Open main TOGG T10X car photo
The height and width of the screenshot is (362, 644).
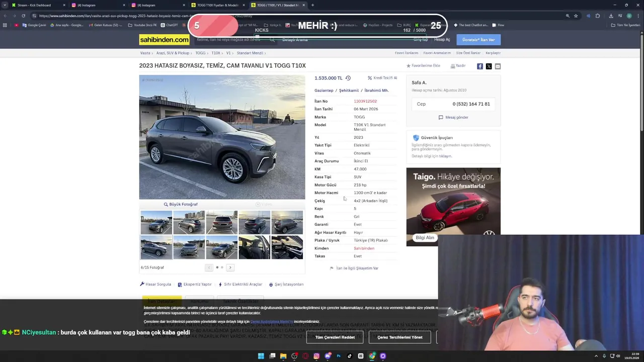(222, 137)
